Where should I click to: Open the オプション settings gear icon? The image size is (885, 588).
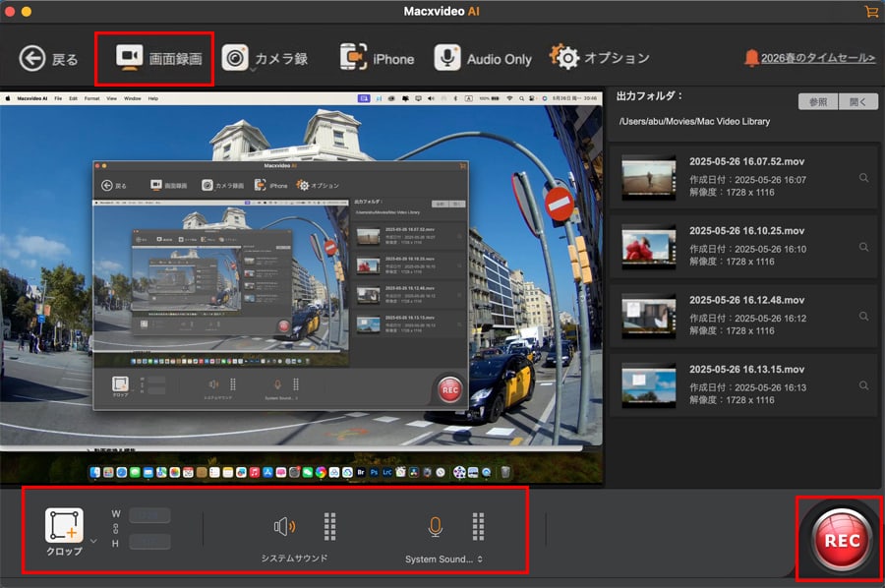[568, 58]
